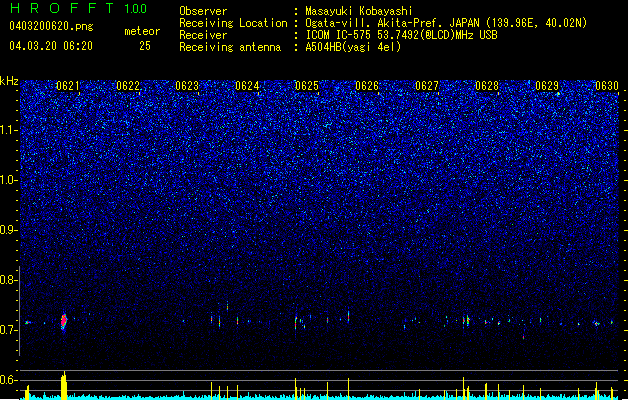Select observer name Masayuki Kobayashi
This screenshot has height=400, width=629.
point(359,11)
